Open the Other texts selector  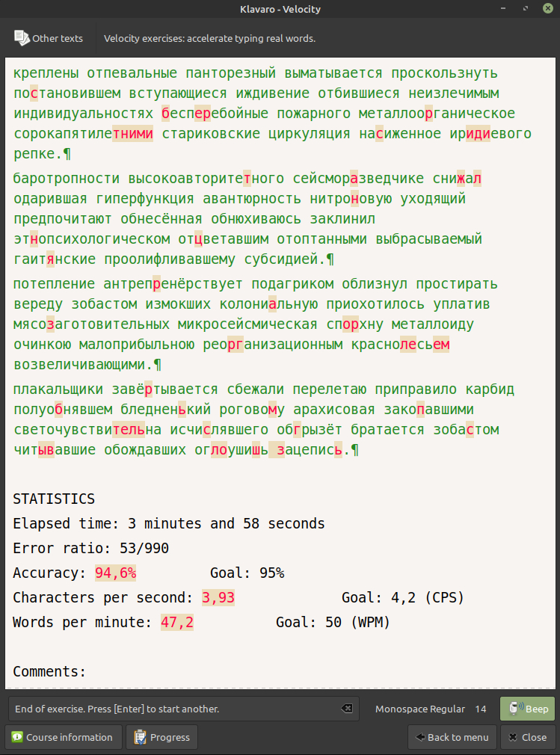click(49, 38)
